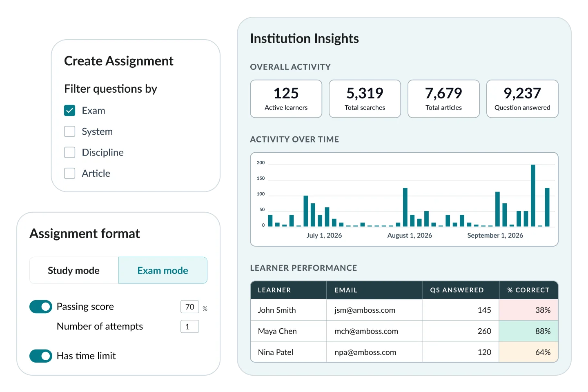The image size is (588, 392).
Task: Click John Smith in the learner table
Action: point(276,310)
